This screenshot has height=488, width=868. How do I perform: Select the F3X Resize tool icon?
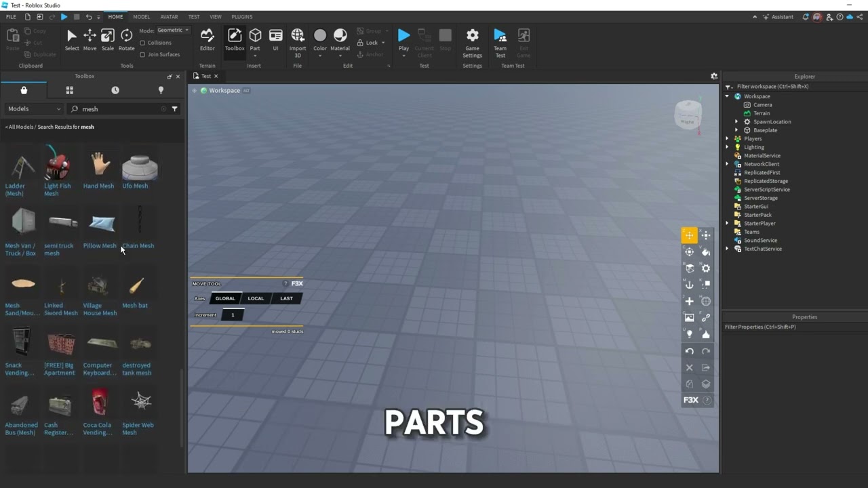pos(706,235)
